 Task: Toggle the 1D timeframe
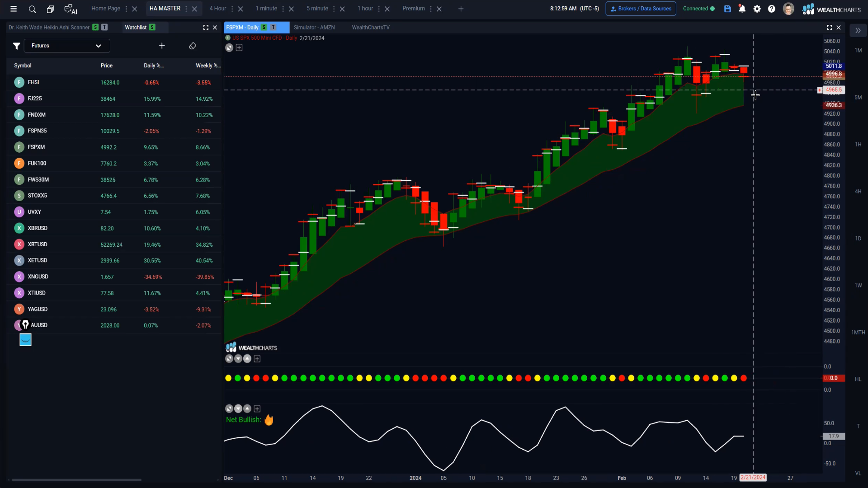tap(858, 239)
